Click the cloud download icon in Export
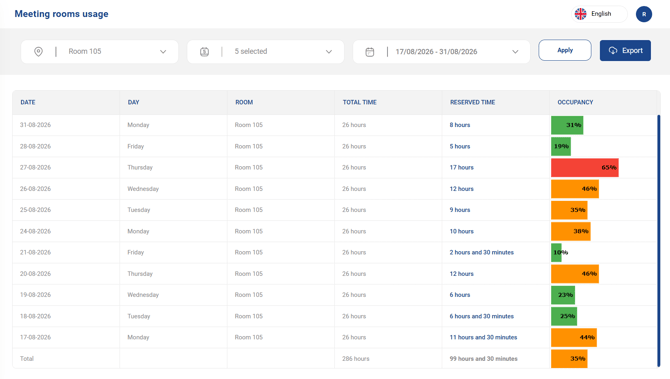Viewport: 670px width, 379px height. point(613,50)
